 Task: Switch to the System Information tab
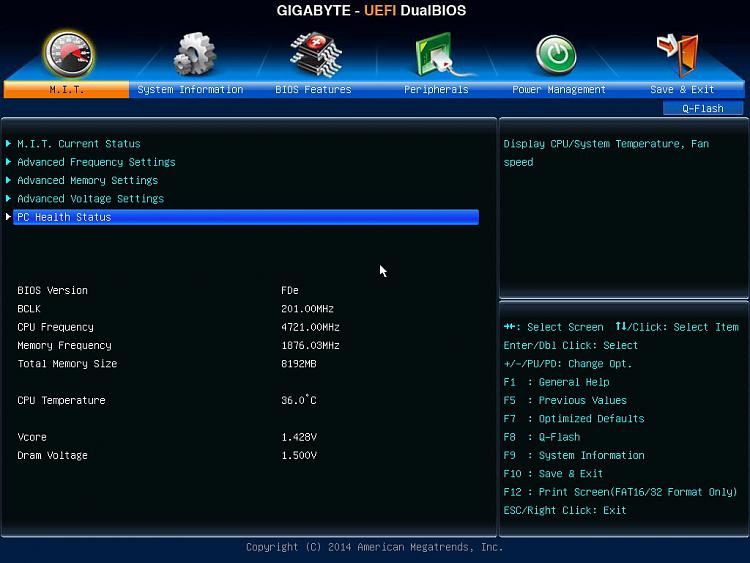[190, 89]
